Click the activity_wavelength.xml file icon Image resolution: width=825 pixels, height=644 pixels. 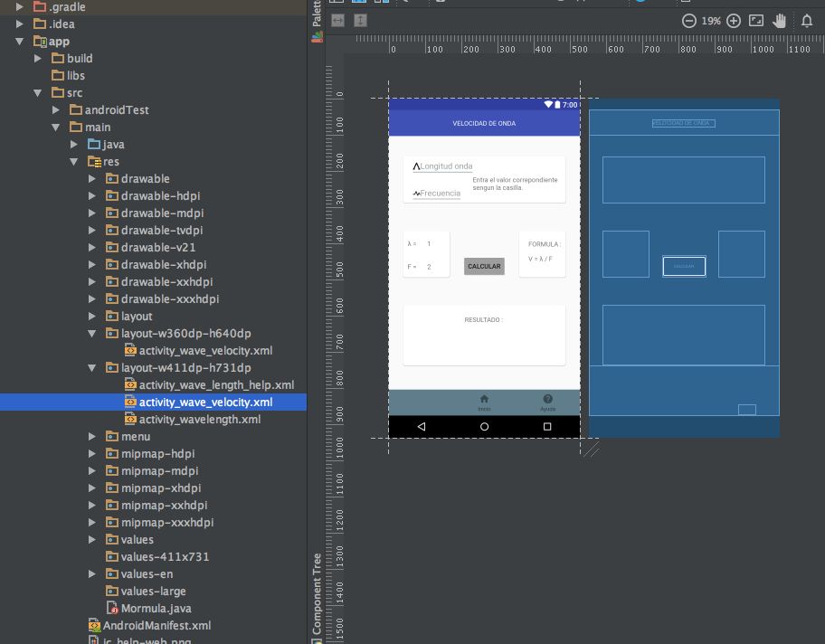click(130, 419)
